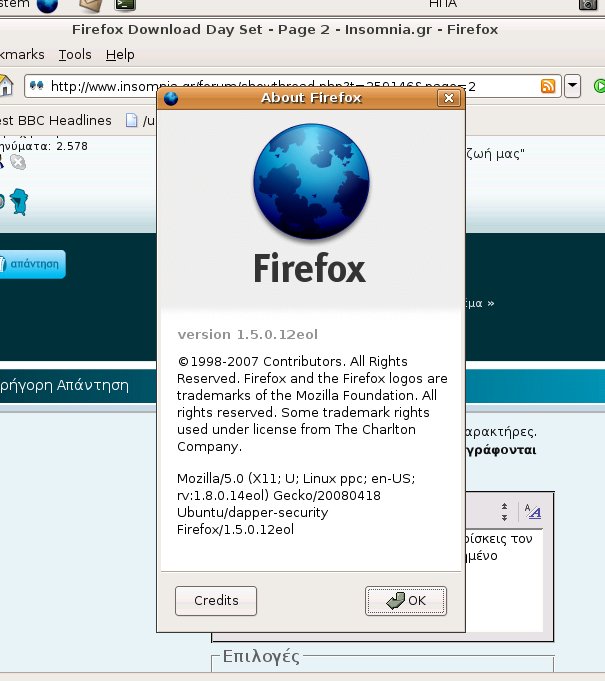Click the μηνύματα: 2.578 post count
This screenshot has height=681, width=605.
[x=44, y=146]
